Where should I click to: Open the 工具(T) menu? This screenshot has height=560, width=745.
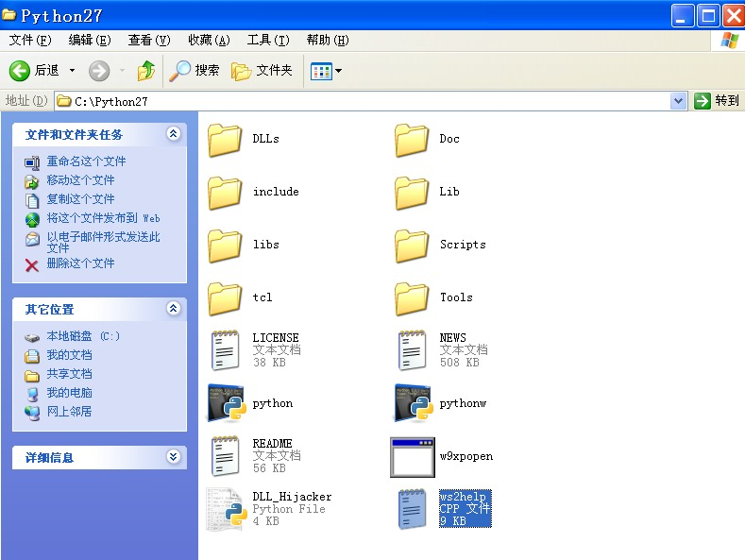click(268, 40)
